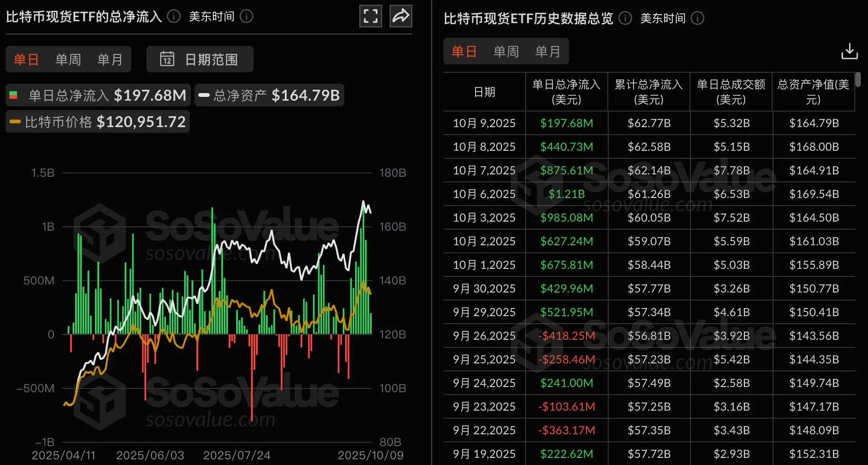Viewport: 868px width, 465px height.
Task: Click info icon next to right 美东时间
Action: [x=698, y=18]
